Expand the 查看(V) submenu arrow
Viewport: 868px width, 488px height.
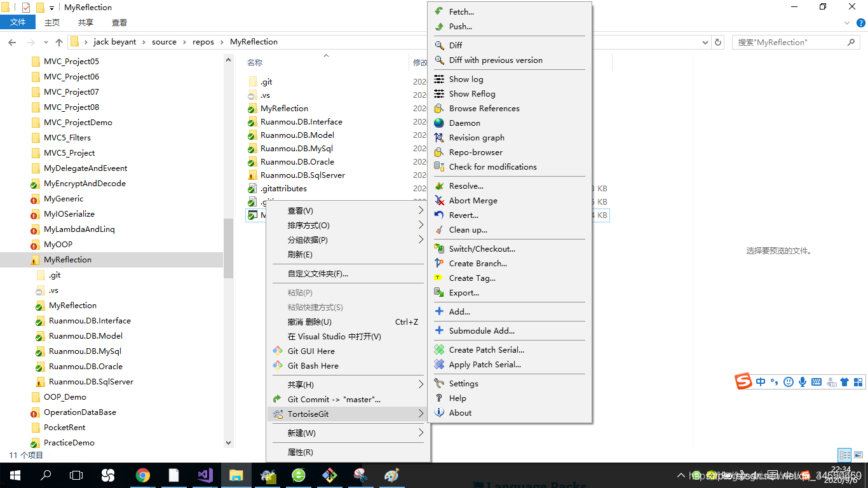tap(421, 210)
